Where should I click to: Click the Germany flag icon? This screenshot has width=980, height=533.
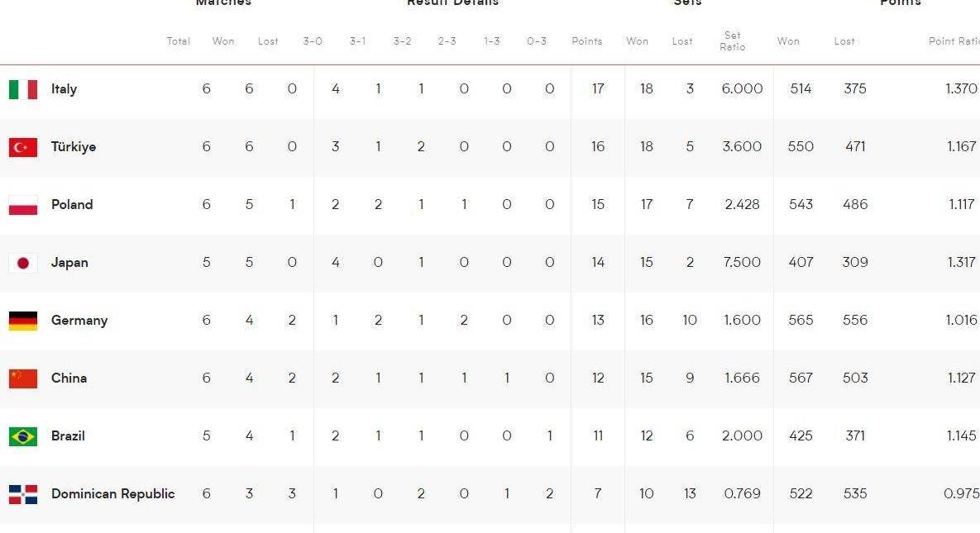[23, 321]
